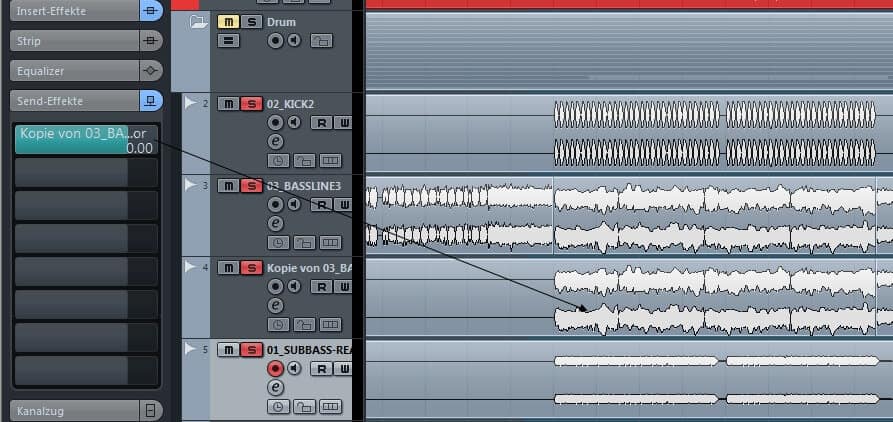Screen dimensions: 893x422
Task: Show lanes for Kopie von 03_BA track
Action: click(330, 325)
